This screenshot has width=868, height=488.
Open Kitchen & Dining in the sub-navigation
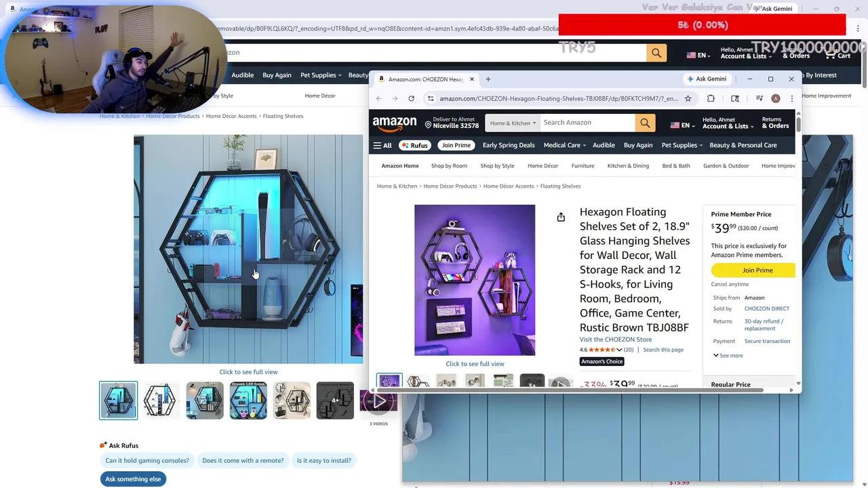click(x=628, y=165)
